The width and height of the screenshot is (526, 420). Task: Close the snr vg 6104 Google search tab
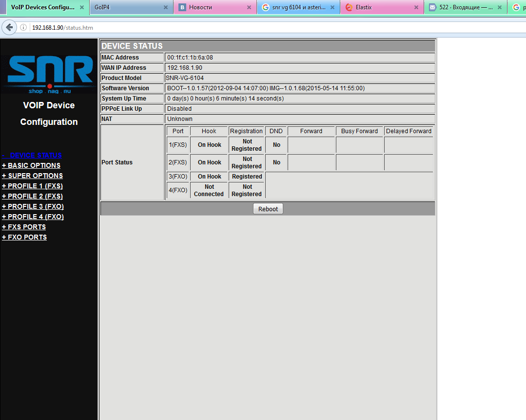pyautogui.click(x=332, y=7)
